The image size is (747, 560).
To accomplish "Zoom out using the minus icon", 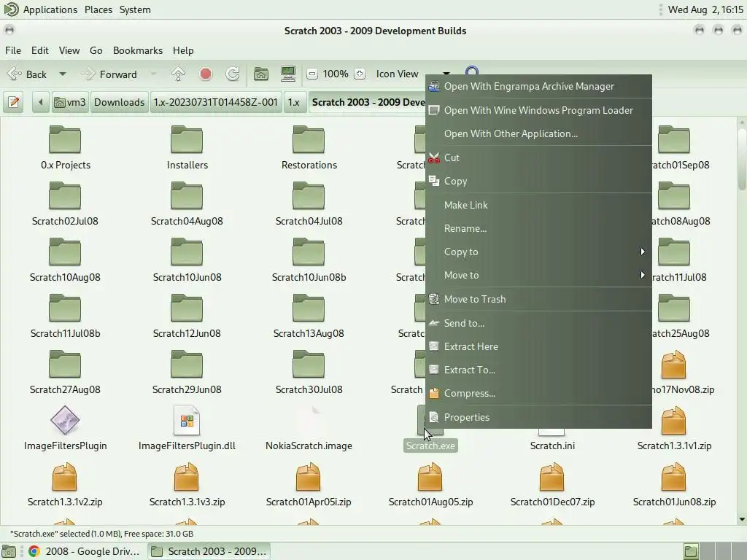I will (x=312, y=74).
